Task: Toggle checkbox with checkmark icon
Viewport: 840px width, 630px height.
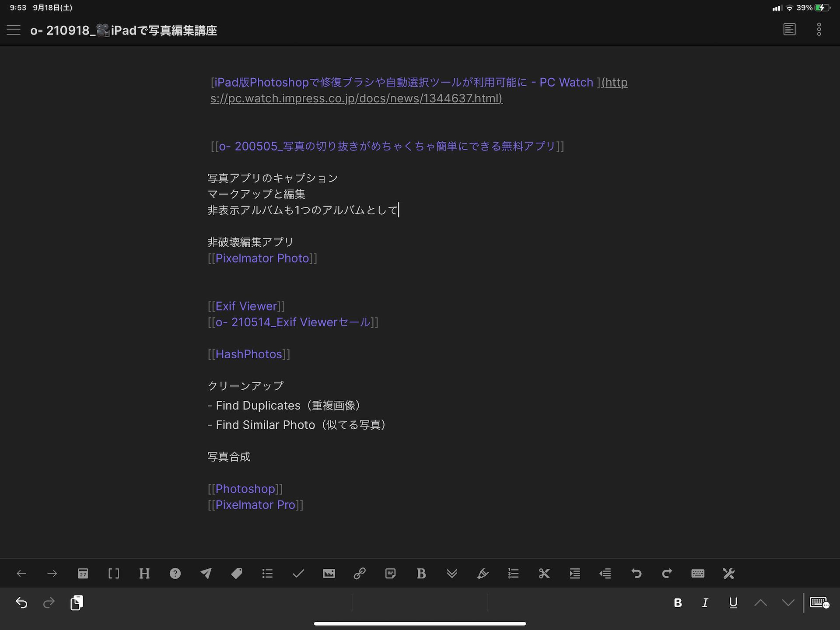Action: click(x=298, y=574)
